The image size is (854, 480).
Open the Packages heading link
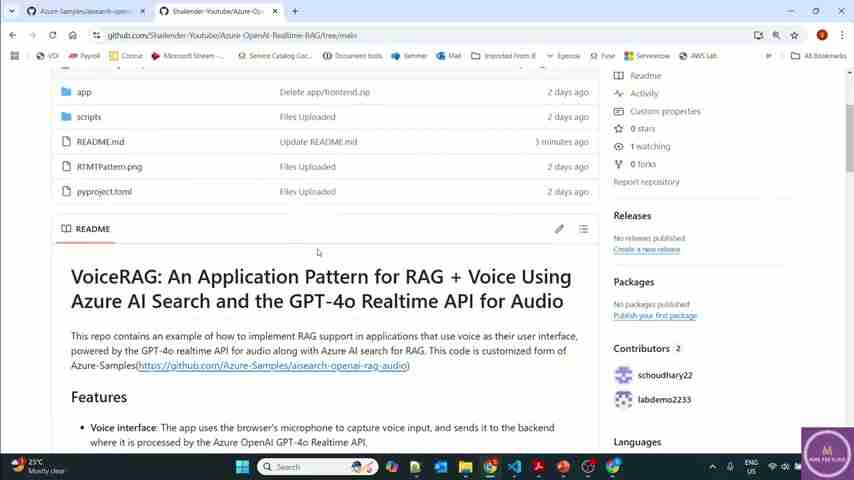coord(633,282)
